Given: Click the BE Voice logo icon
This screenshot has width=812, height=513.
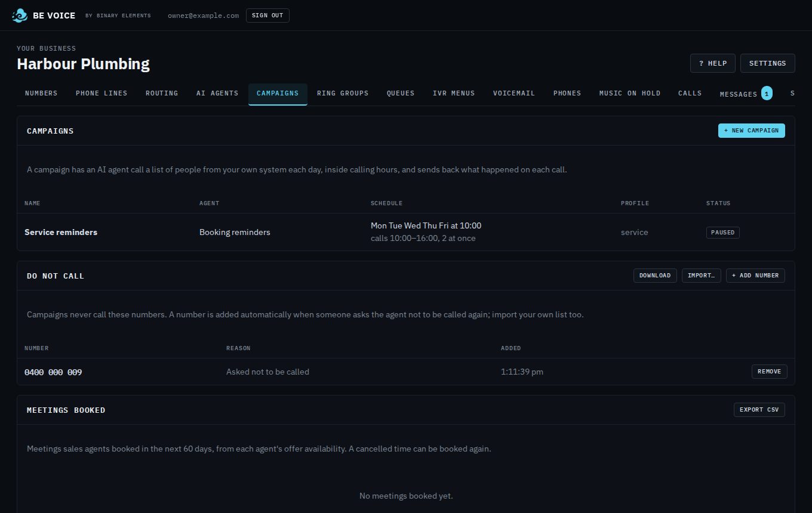Looking at the screenshot, I should (20, 16).
